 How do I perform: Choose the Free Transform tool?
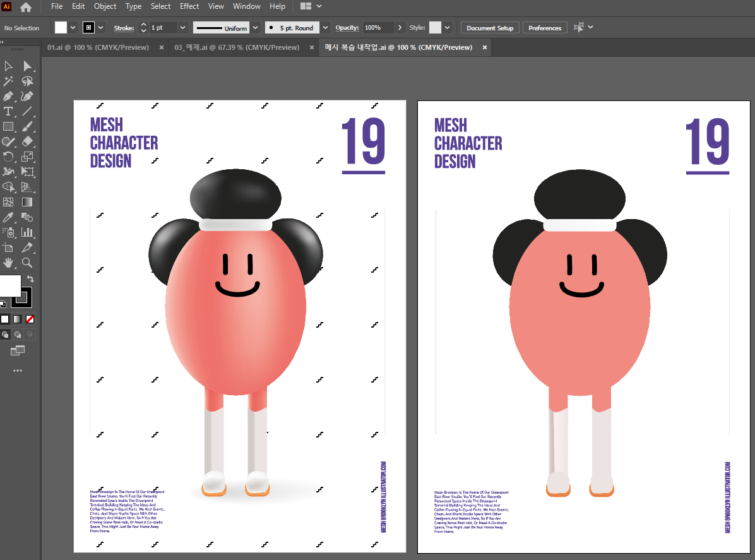[x=27, y=172]
